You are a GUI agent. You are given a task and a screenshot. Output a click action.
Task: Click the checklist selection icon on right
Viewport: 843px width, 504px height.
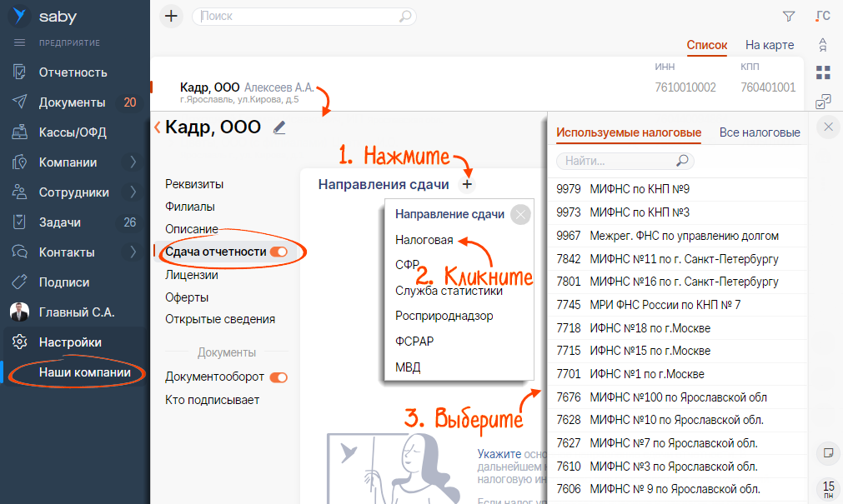click(x=823, y=101)
